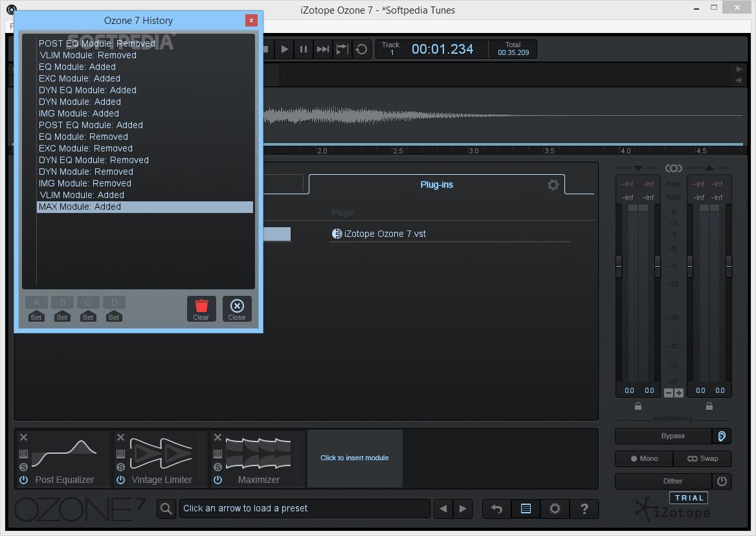
Task: Open the history list button
Action: coord(526,509)
